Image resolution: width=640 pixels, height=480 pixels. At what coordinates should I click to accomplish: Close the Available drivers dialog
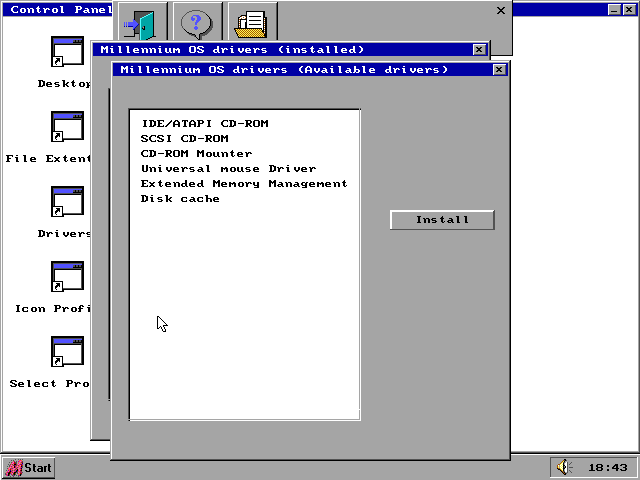tap(499, 70)
